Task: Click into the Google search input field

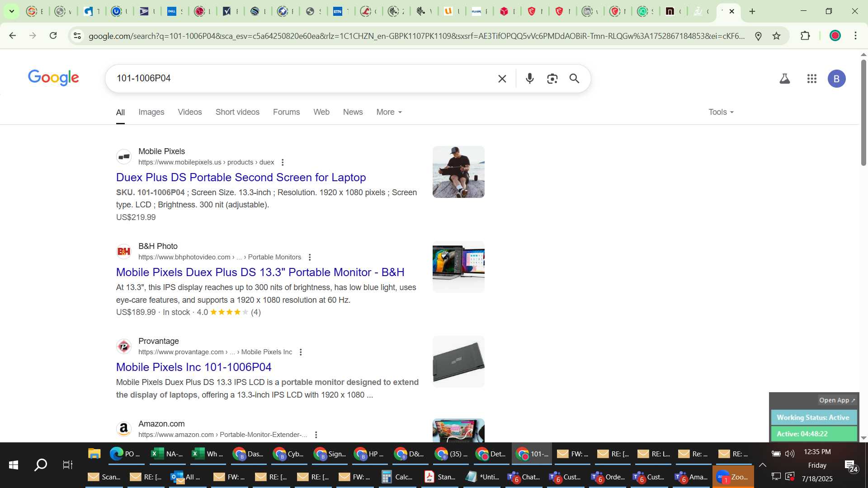Action: (x=303, y=79)
